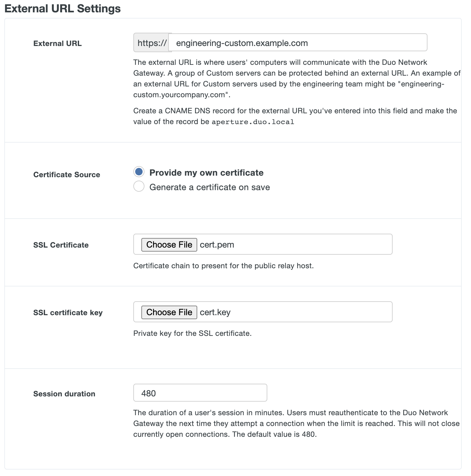This screenshot has width=471, height=476.
Task: Click the Session duration input showing 480
Action: [200, 393]
